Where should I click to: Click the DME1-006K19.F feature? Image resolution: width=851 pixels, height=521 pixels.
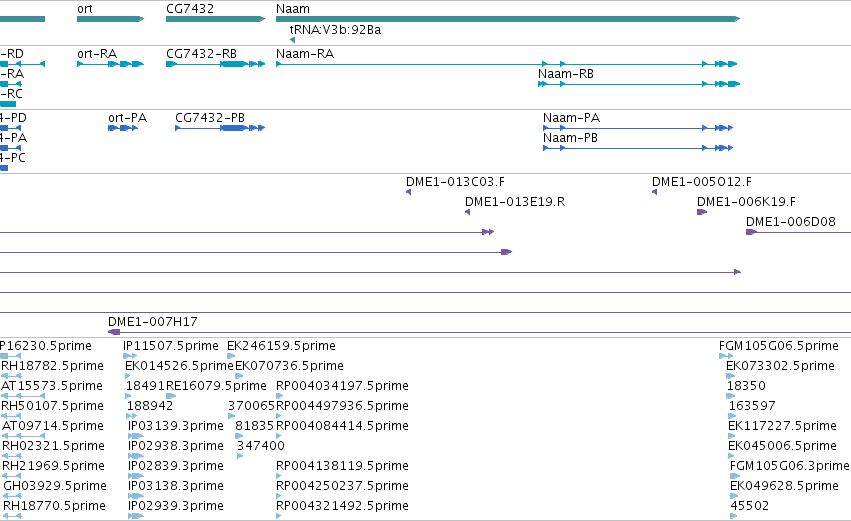coord(746,202)
